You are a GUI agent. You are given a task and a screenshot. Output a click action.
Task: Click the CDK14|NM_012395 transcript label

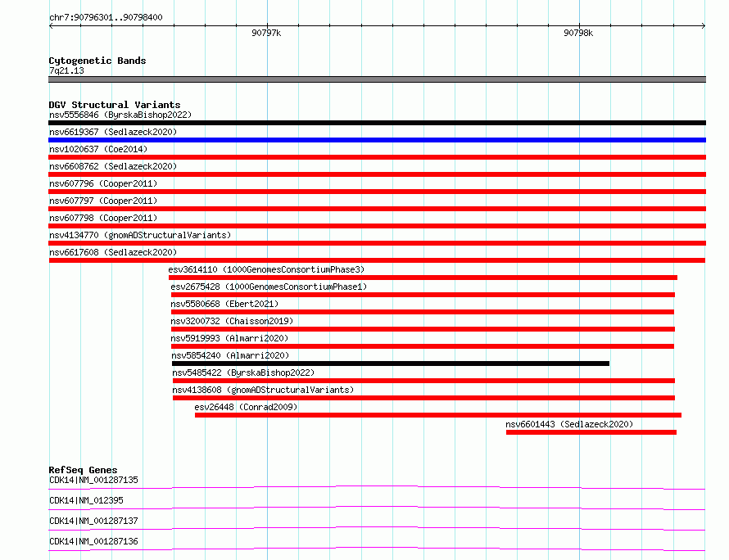point(86,500)
